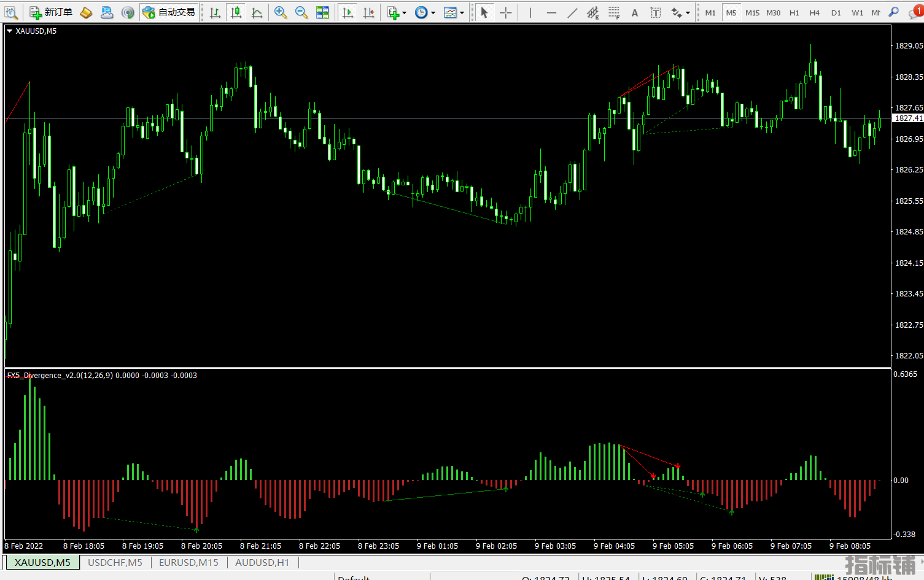The width and height of the screenshot is (924, 580).
Task: Select the text label T tool
Action: tap(656, 12)
